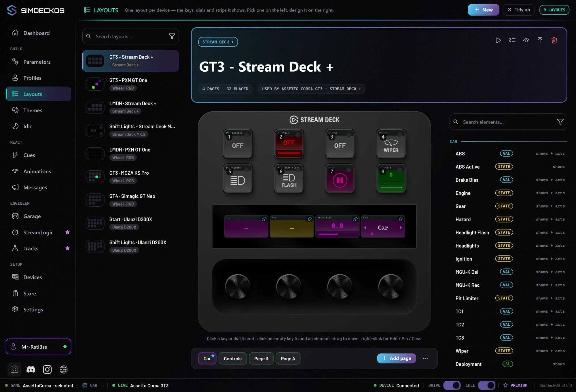Open the Discord icon in the sidebar footer
This screenshot has height=392, width=576.
(31, 369)
